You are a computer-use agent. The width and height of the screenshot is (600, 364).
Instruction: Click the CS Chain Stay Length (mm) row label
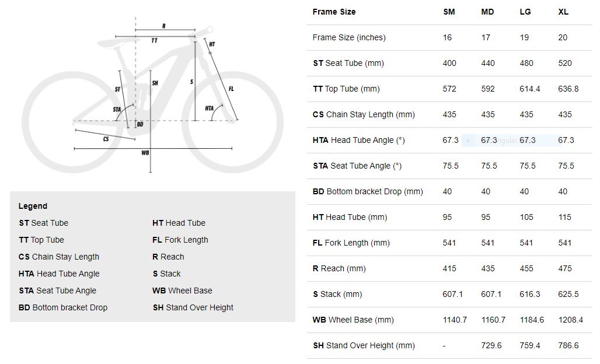pos(364,114)
